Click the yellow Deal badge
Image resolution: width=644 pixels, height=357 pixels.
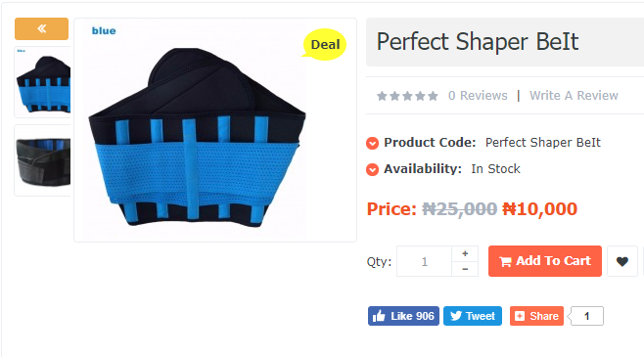(325, 44)
